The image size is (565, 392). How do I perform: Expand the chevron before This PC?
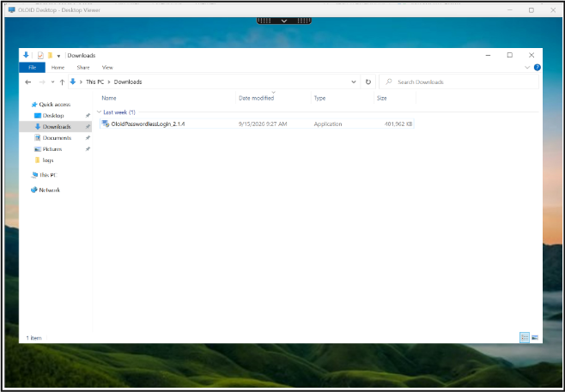81,82
